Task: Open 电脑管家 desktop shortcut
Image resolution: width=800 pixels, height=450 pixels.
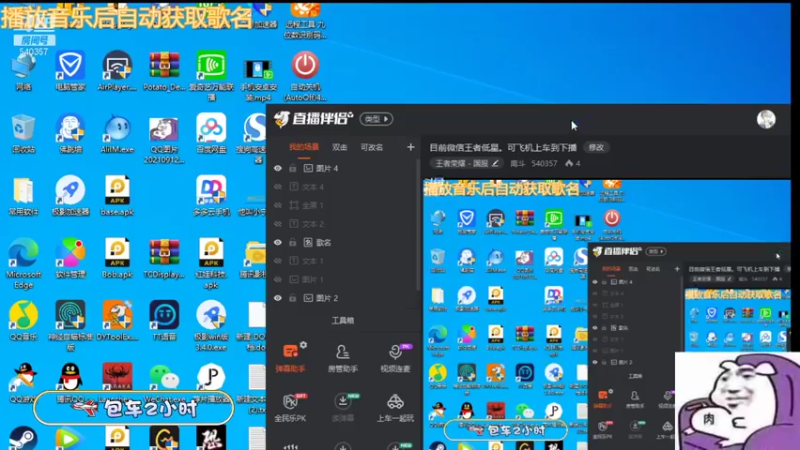Action: pyautogui.click(x=70, y=71)
